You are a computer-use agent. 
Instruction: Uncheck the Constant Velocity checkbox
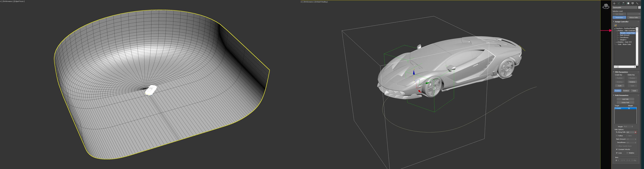pyautogui.click(x=617, y=149)
